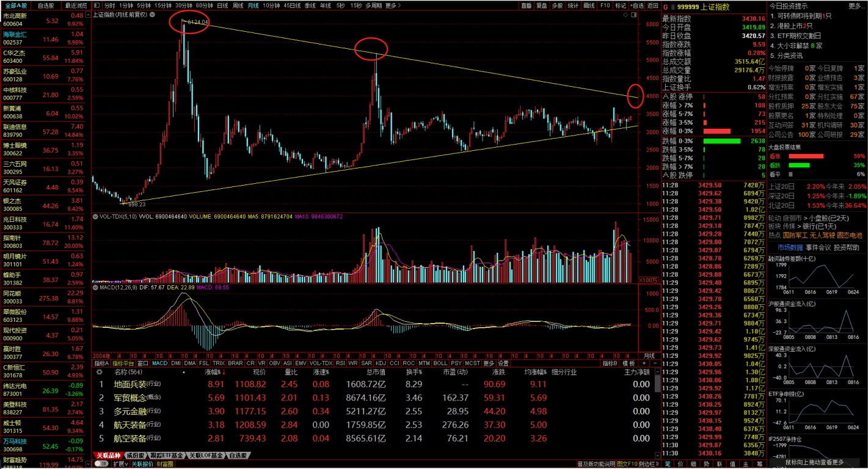This screenshot has width=868, height=469.
Task: Switch indicator to BOLL
Action: 441,363
